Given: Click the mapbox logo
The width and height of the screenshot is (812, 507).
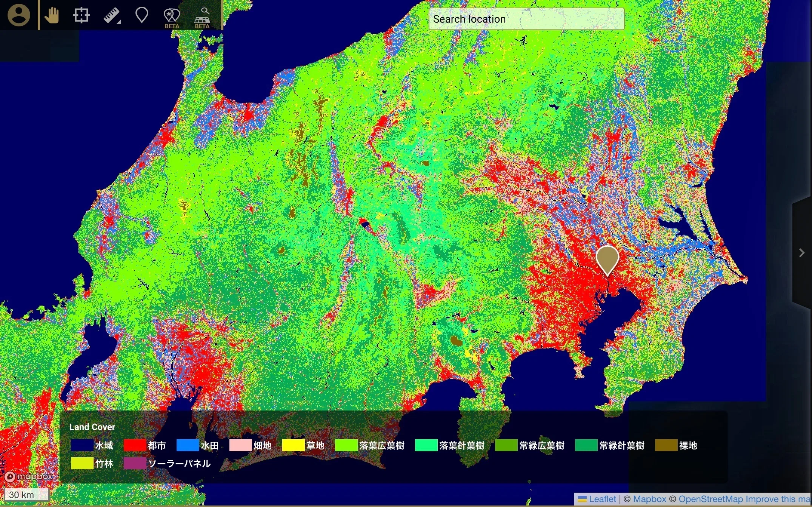Looking at the screenshot, I should 29,476.
